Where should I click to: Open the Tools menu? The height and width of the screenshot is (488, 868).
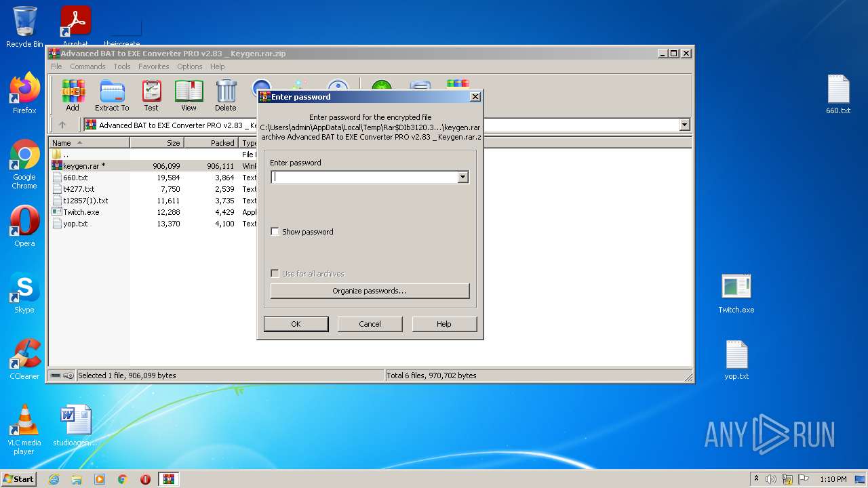pyautogui.click(x=122, y=66)
